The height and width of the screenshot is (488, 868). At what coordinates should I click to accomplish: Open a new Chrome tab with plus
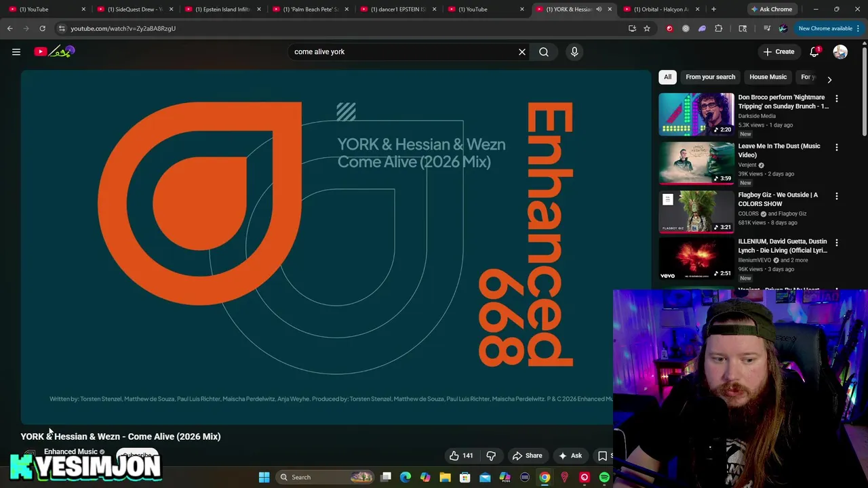pos(713,9)
